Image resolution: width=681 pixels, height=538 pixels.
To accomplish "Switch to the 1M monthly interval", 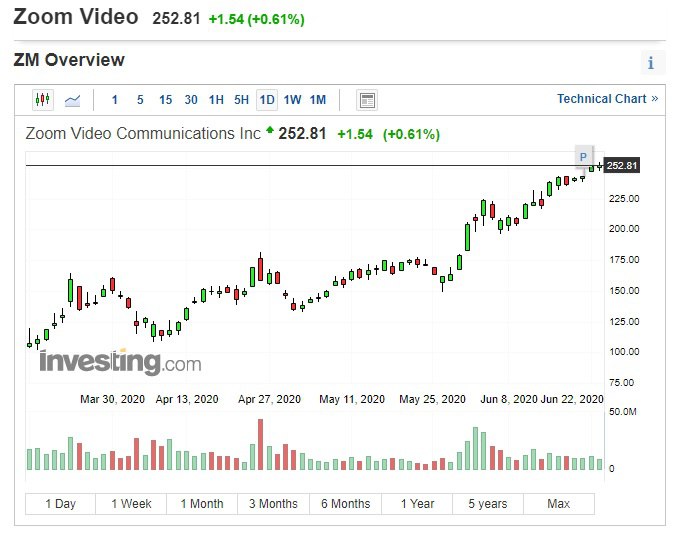I will pos(318,100).
